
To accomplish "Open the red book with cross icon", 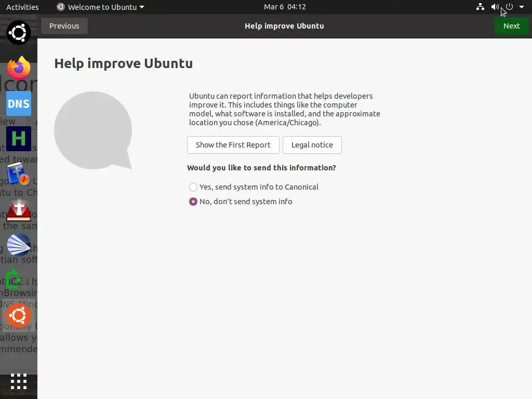I will 19,210.
